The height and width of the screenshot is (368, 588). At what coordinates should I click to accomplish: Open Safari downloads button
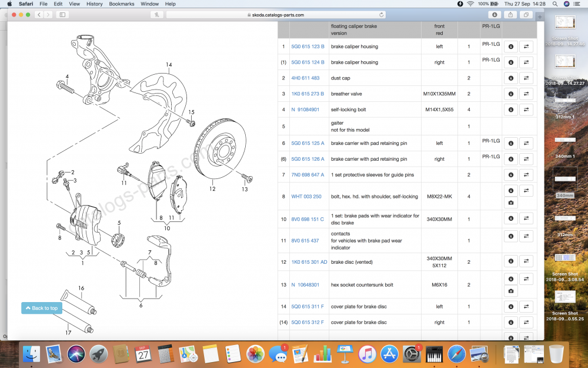tap(495, 15)
